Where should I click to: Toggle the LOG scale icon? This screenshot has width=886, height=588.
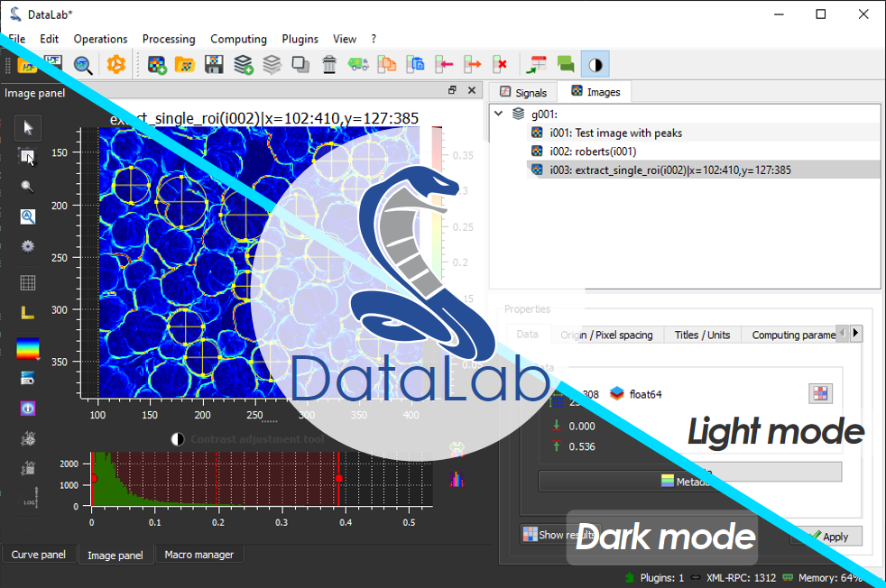click(x=31, y=499)
